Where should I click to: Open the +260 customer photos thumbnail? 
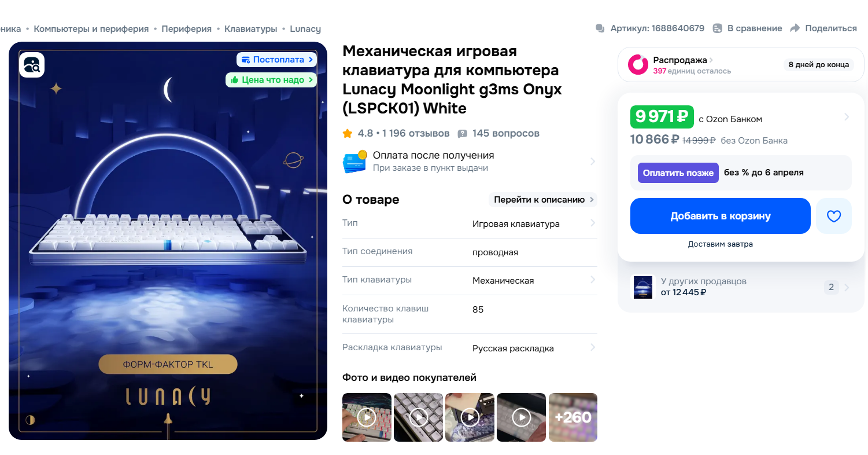tap(573, 417)
